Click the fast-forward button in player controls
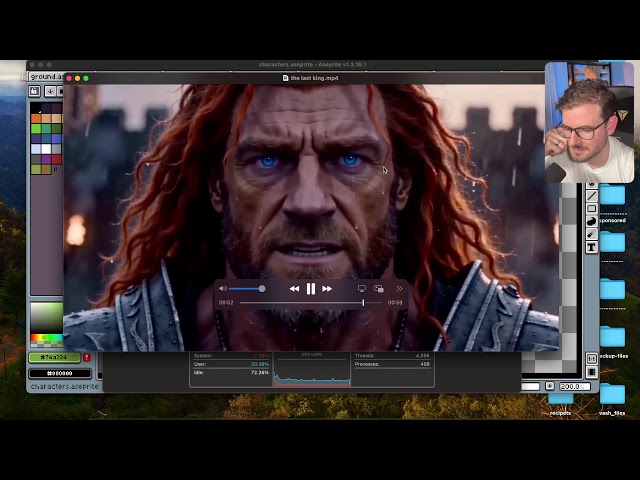640x480 pixels. [x=327, y=289]
